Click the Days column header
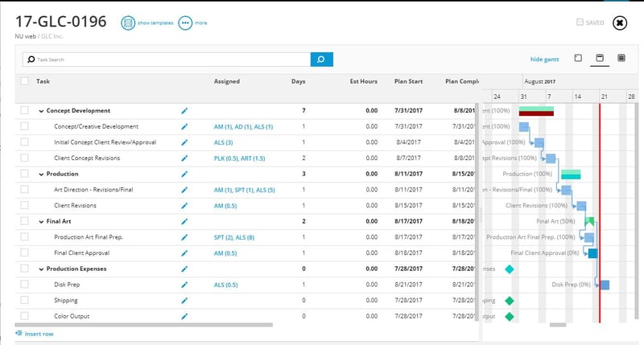This screenshot has width=644, height=345. pos(298,81)
